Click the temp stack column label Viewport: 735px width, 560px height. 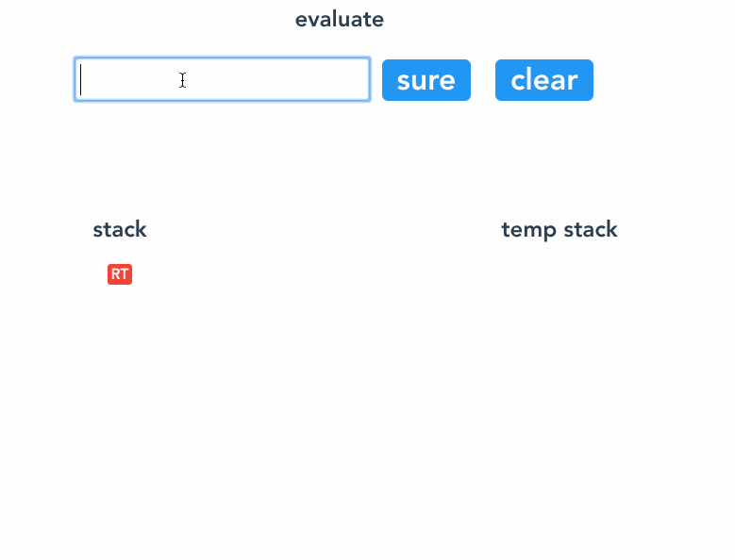click(x=560, y=230)
